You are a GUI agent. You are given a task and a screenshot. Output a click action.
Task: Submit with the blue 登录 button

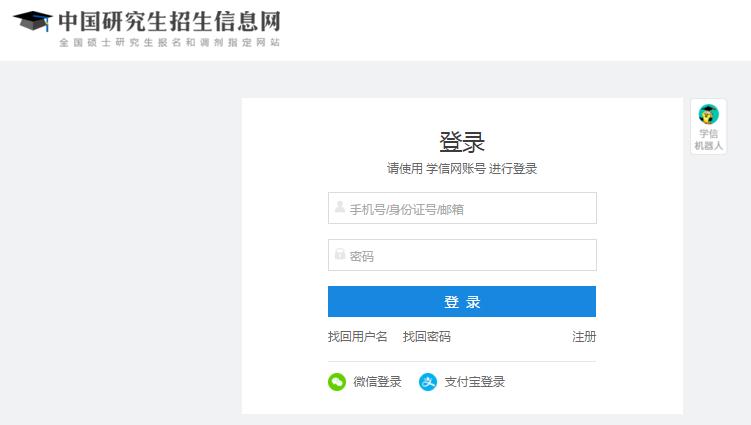pos(462,301)
